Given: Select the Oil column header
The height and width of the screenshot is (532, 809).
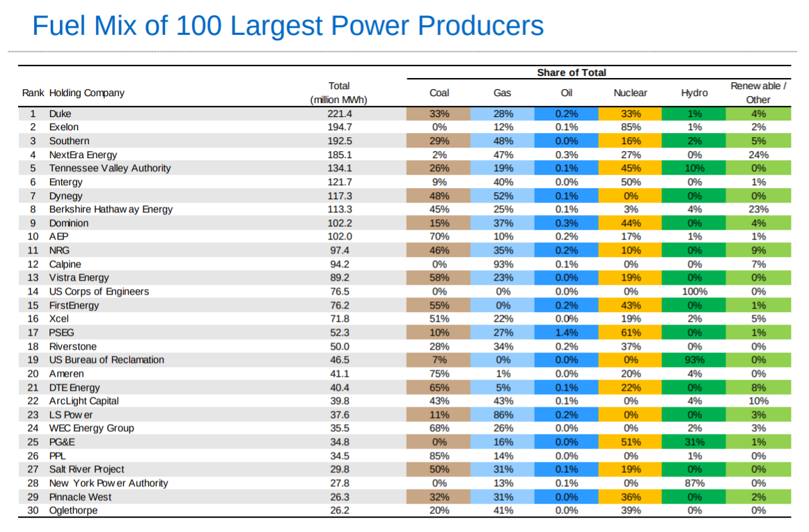Looking at the screenshot, I should coord(567,93).
